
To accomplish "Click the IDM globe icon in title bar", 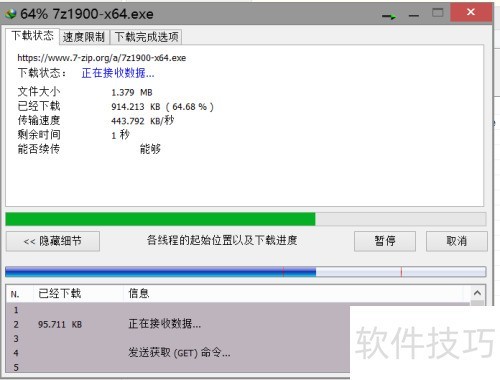I will tap(11, 14).
